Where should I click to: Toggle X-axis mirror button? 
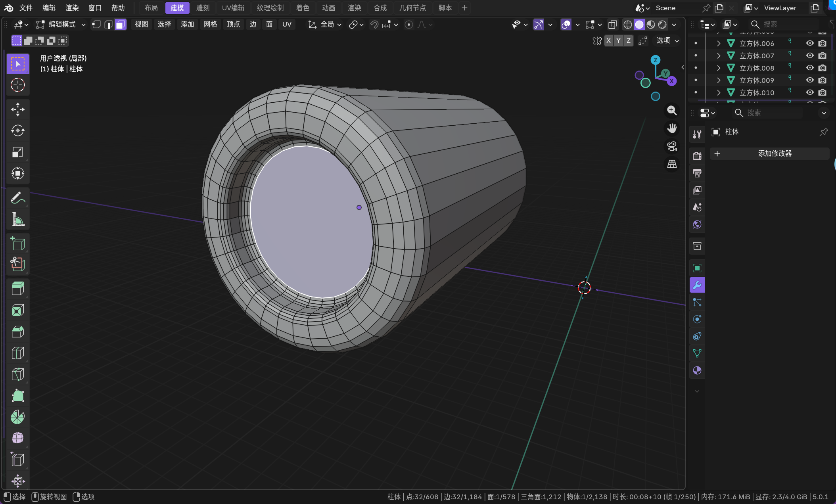(x=608, y=40)
